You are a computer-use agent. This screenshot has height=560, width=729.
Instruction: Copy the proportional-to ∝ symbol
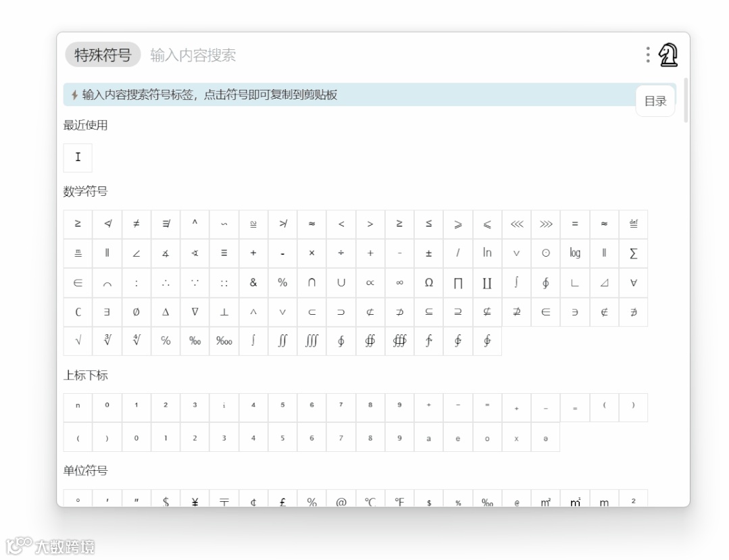coord(370,282)
